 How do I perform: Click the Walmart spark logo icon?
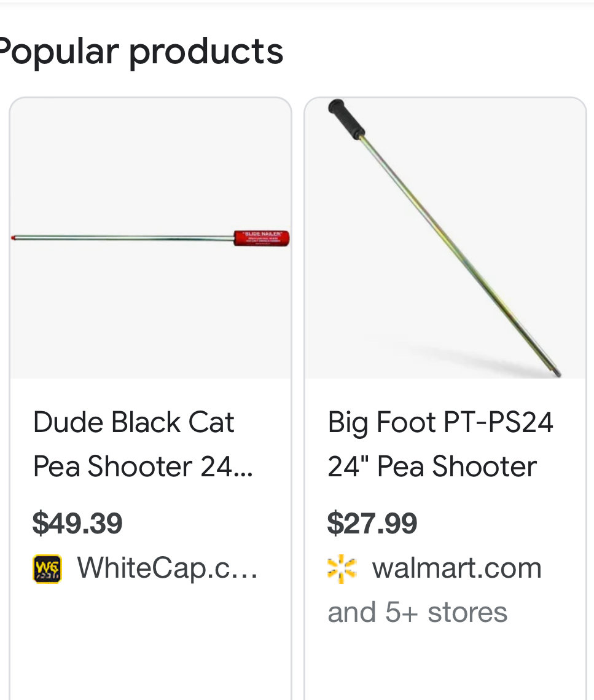(342, 568)
